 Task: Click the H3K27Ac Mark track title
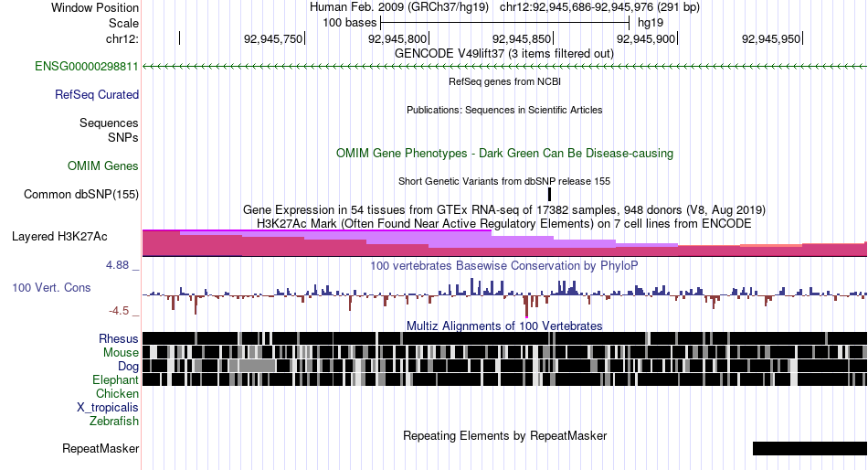[x=504, y=223]
